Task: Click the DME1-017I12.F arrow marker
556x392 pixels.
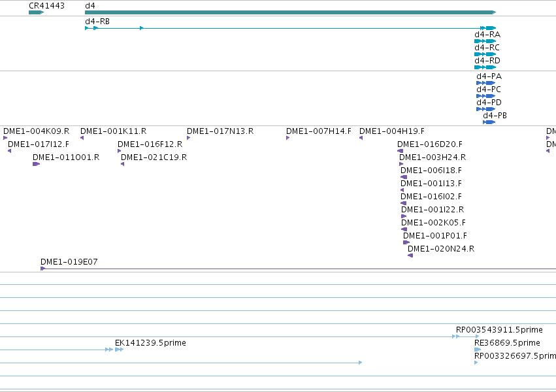Action: (10, 151)
